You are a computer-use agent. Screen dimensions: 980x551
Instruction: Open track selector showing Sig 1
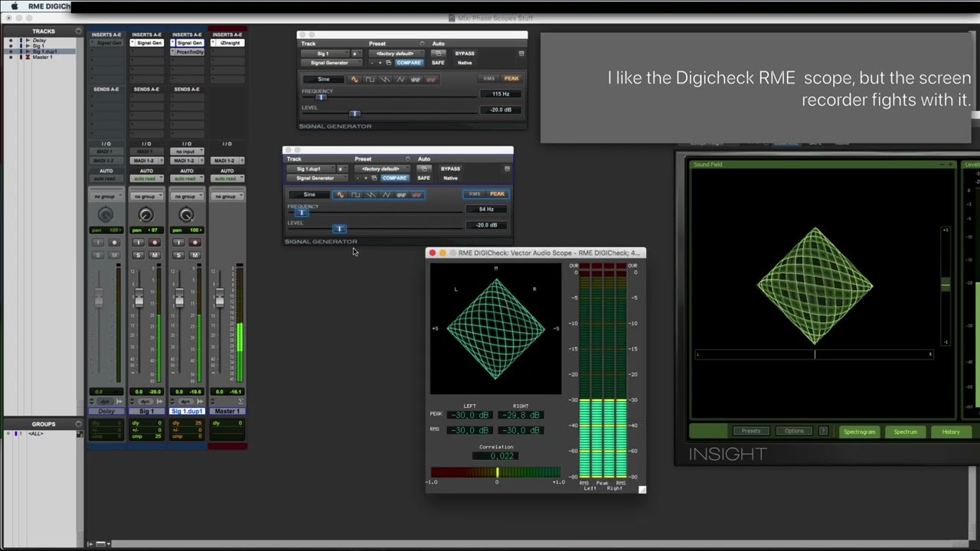pos(325,54)
